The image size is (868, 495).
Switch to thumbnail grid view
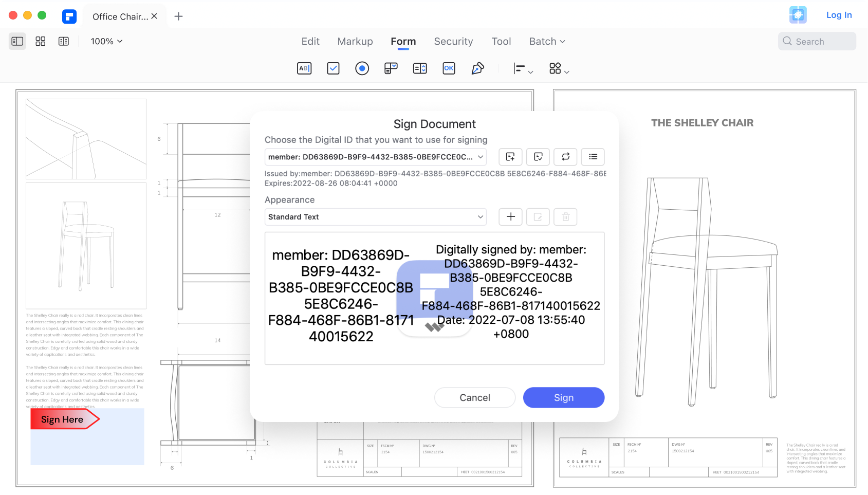(x=41, y=41)
